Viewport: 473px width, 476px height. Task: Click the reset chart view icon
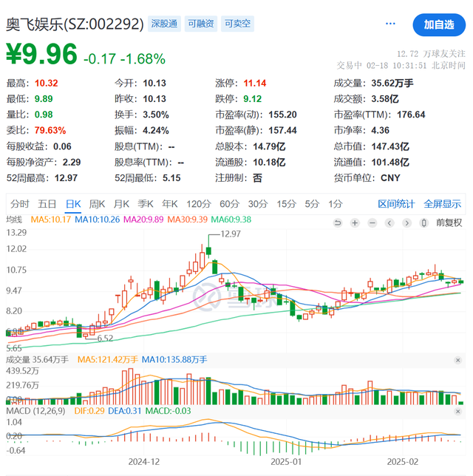pos(337,223)
